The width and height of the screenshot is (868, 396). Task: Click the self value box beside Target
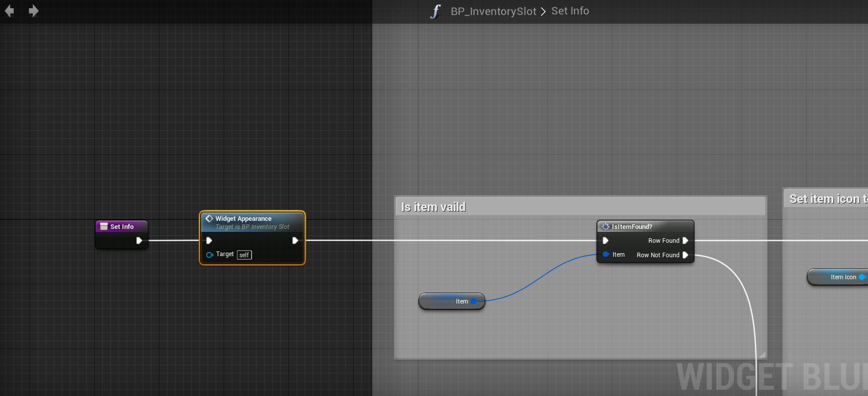pyautogui.click(x=244, y=255)
